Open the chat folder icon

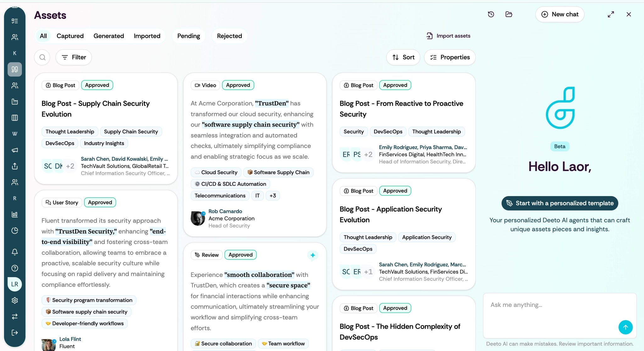[509, 14]
